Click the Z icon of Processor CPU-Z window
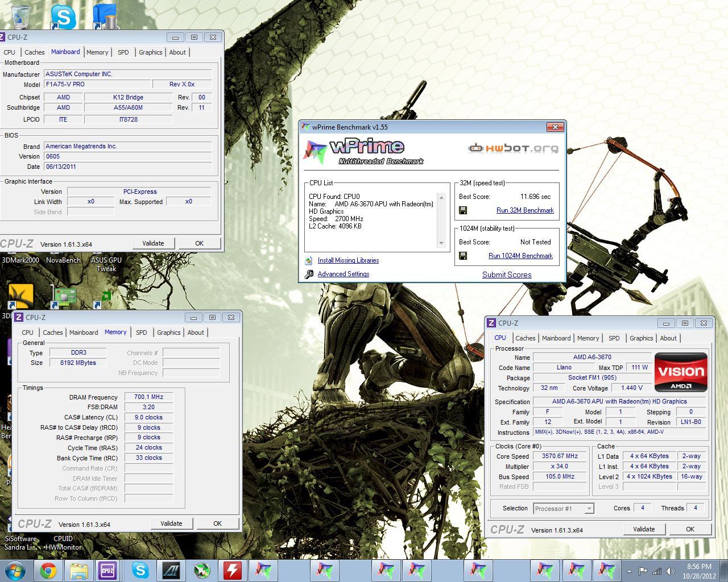This screenshot has height=582, width=728. pyautogui.click(x=491, y=323)
